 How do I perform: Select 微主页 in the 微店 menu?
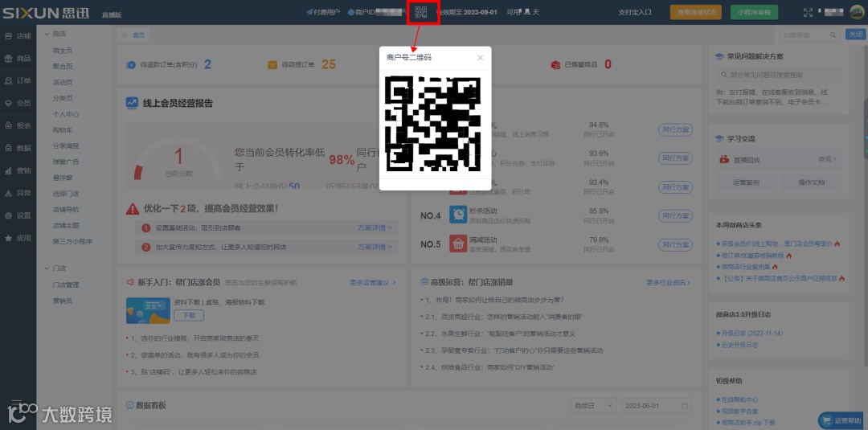[x=63, y=51]
